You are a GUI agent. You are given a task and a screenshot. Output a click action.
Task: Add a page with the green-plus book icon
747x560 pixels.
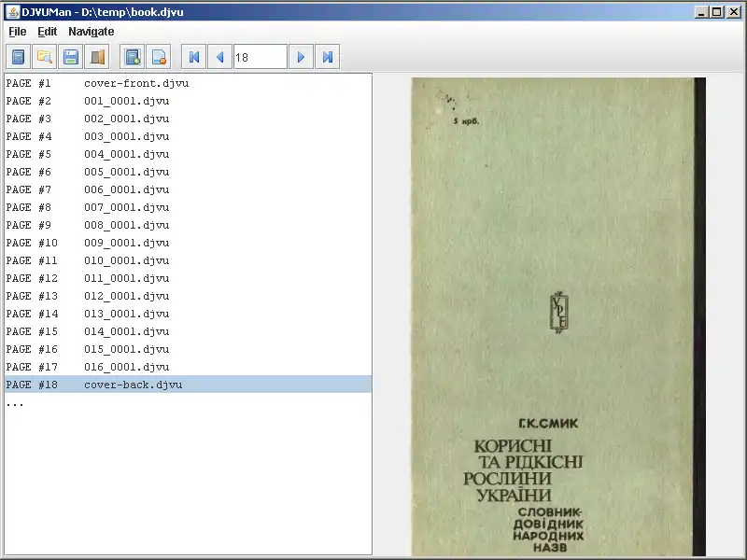point(133,57)
